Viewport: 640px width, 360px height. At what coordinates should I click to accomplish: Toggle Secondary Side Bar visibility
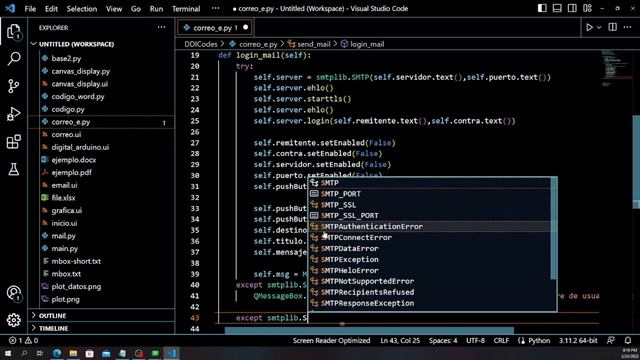point(572,8)
